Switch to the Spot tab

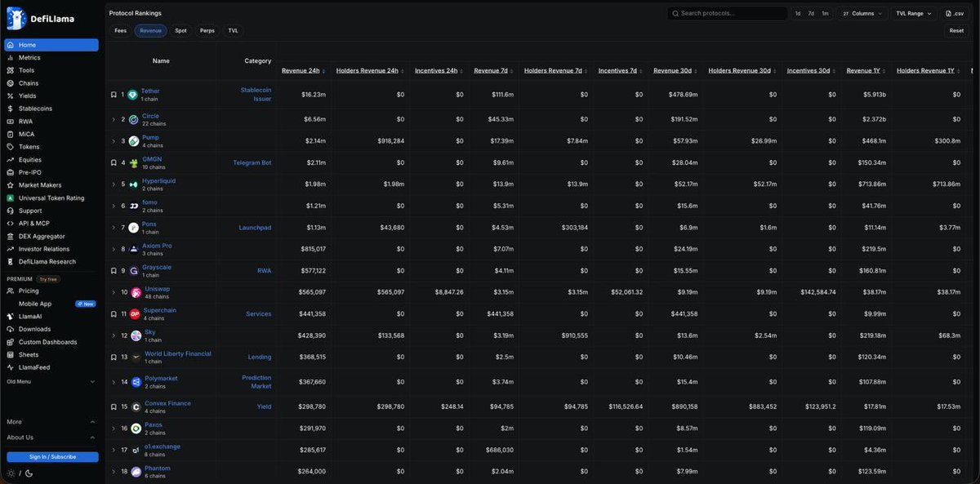pyautogui.click(x=180, y=30)
